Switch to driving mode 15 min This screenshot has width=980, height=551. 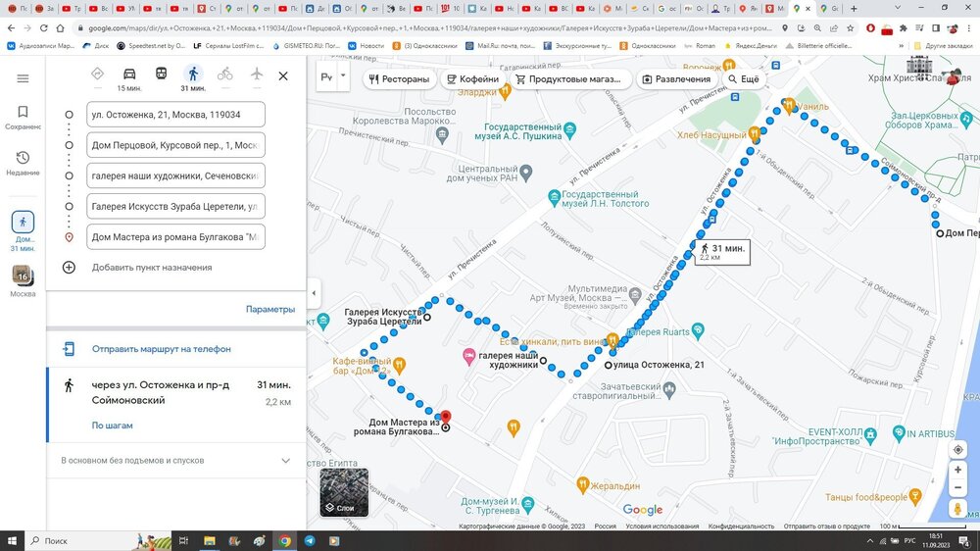pos(129,78)
